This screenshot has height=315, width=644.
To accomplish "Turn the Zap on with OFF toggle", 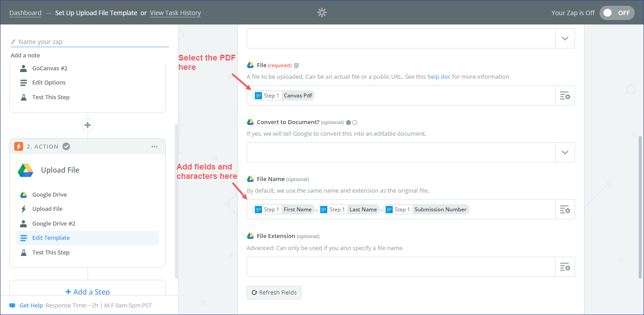I will tap(616, 13).
